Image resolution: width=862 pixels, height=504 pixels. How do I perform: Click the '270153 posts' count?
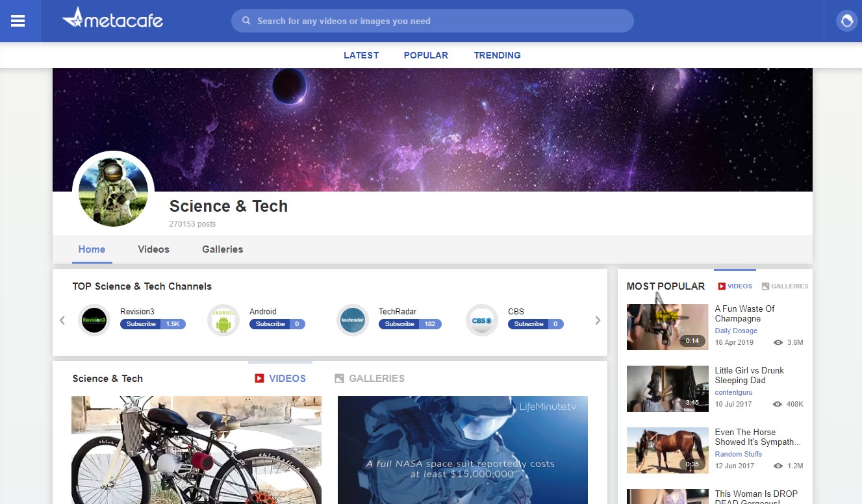192,224
